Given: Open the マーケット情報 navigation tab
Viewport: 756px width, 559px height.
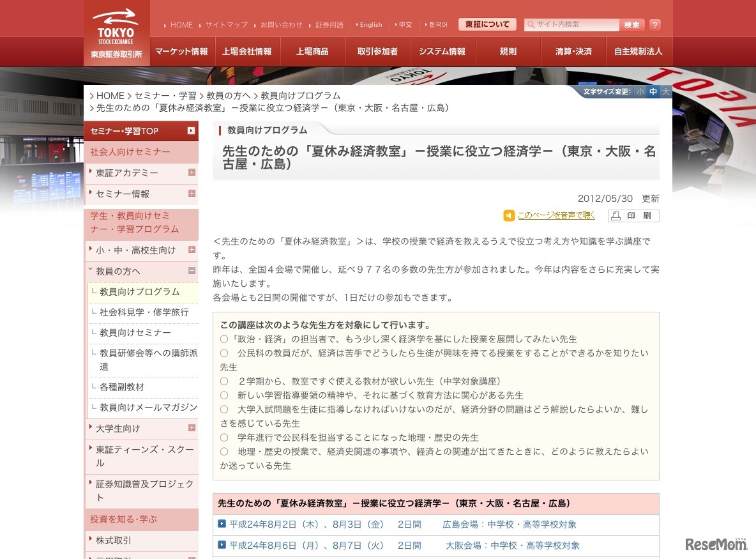Looking at the screenshot, I should point(181,50).
